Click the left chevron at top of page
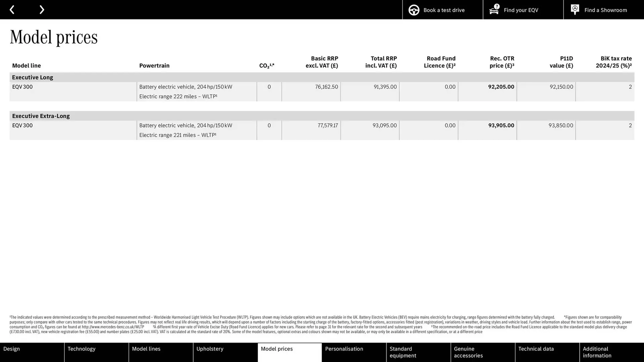Image resolution: width=644 pixels, height=362 pixels. pos(12,9)
